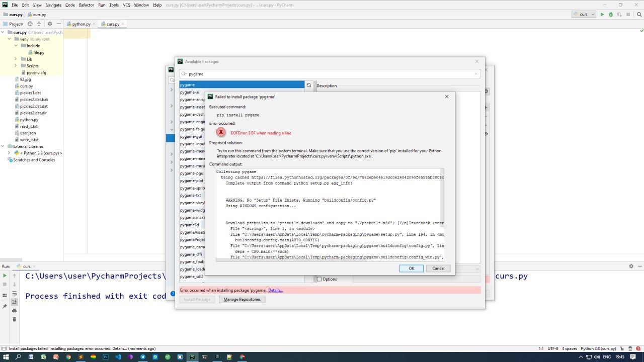This screenshot has height=362, width=644.
Task: Open Project panel settings gear
Action: pyautogui.click(x=50, y=24)
